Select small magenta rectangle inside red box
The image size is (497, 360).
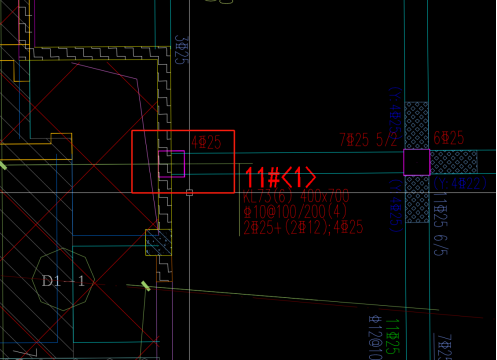pyautogui.click(x=171, y=164)
